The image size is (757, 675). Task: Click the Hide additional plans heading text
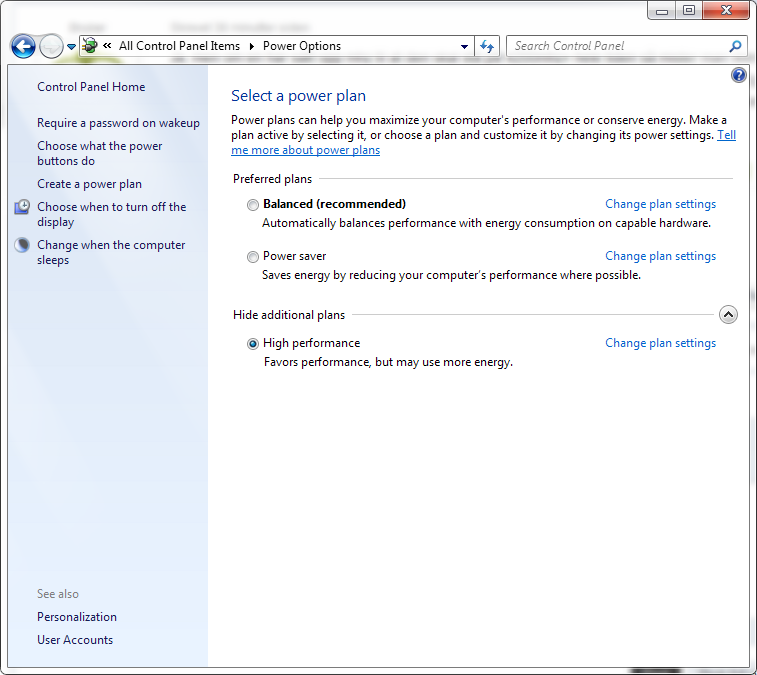click(x=289, y=315)
